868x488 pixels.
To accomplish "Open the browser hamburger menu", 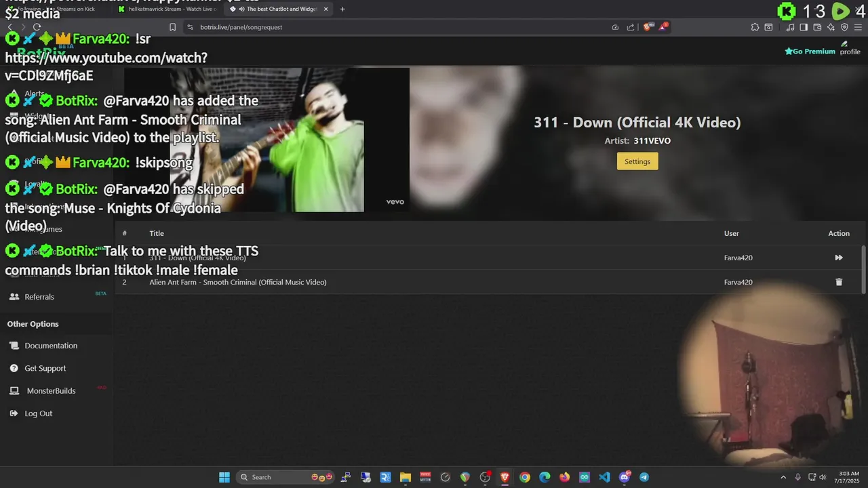I will coord(859,27).
